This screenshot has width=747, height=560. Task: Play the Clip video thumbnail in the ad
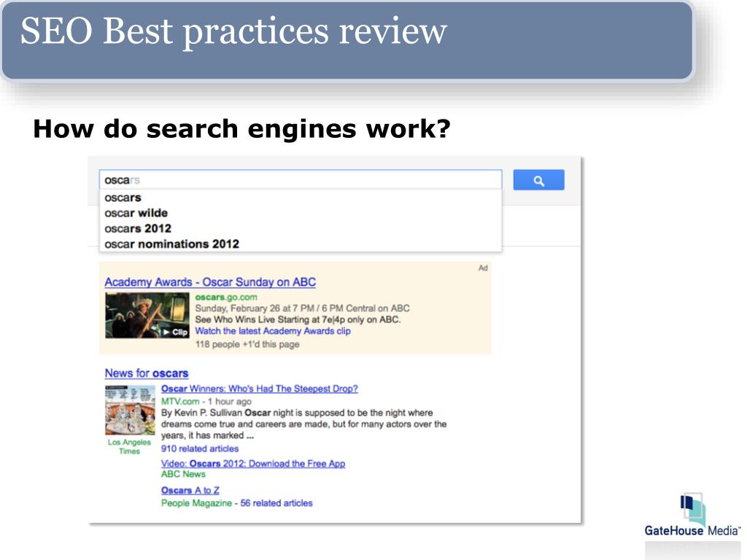(147, 315)
